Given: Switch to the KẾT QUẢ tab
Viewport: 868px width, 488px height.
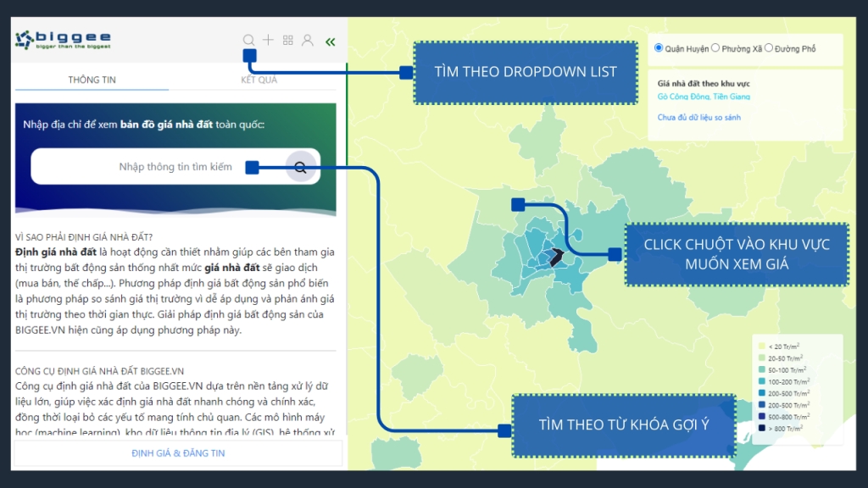Looking at the screenshot, I should point(259,80).
